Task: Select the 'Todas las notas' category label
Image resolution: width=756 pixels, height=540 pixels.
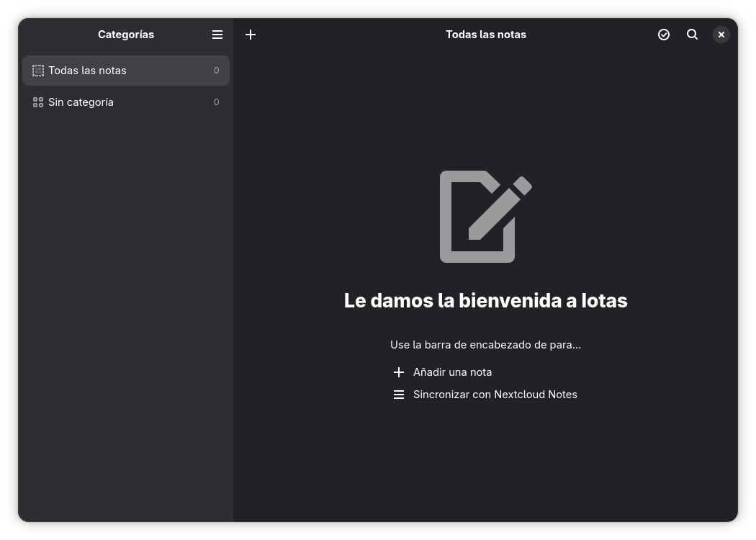Action: point(87,71)
